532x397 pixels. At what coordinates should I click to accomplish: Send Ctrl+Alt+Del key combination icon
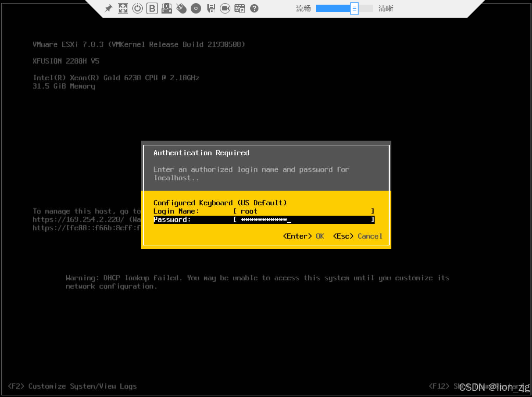pyautogui.click(x=167, y=8)
